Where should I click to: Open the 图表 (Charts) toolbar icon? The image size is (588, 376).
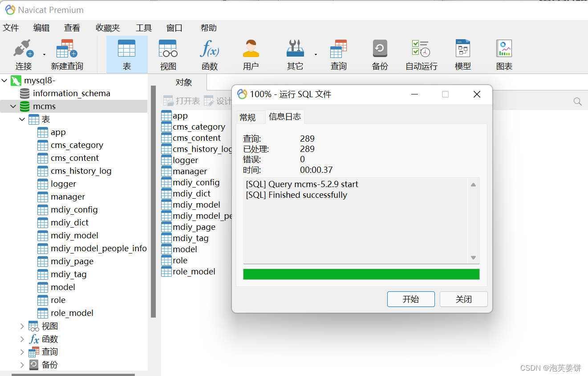[x=503, y=53]
